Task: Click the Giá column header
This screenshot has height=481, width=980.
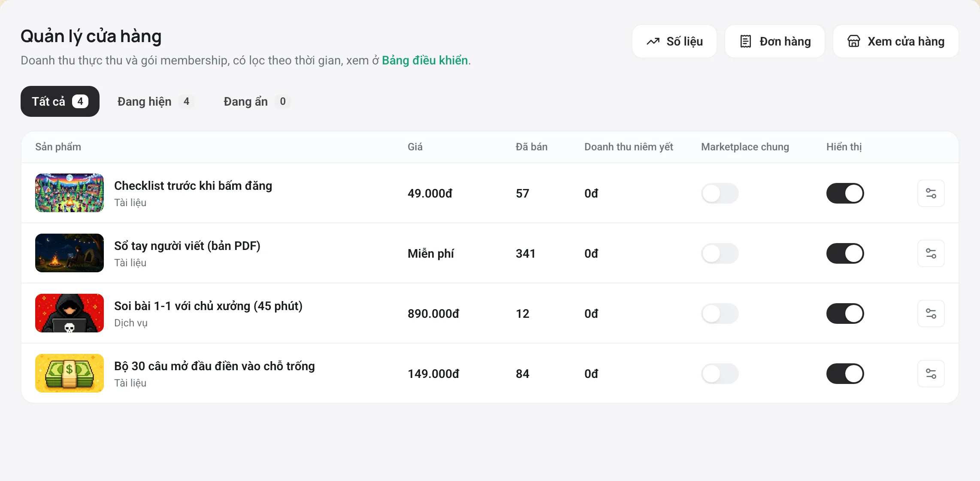Action: click(415, 147)
